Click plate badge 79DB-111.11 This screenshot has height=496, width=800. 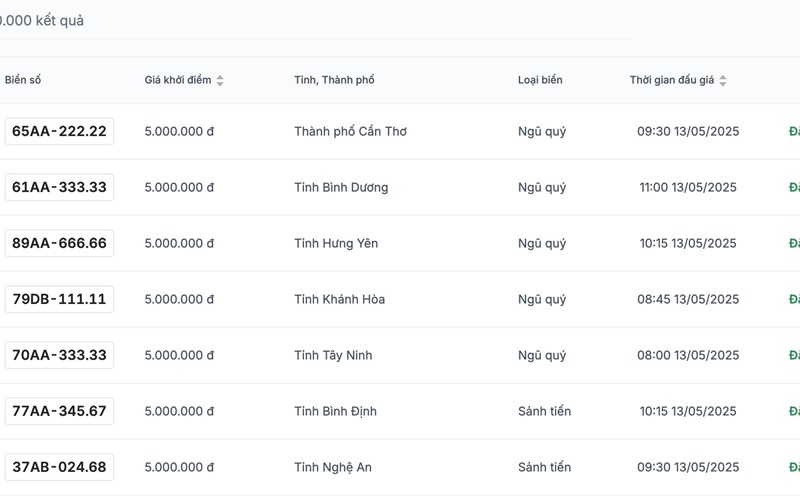tap(59, 299)
